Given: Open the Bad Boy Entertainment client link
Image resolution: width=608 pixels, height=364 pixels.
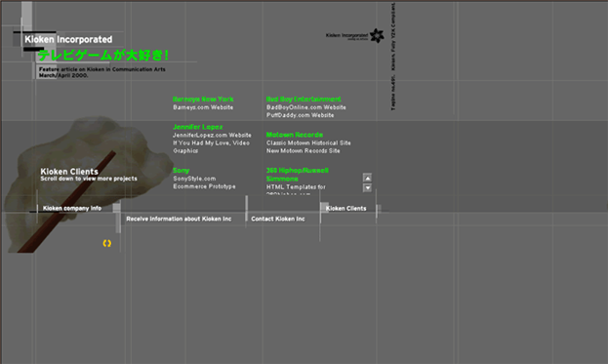Looking at the screenshot, I should [304, 99].
